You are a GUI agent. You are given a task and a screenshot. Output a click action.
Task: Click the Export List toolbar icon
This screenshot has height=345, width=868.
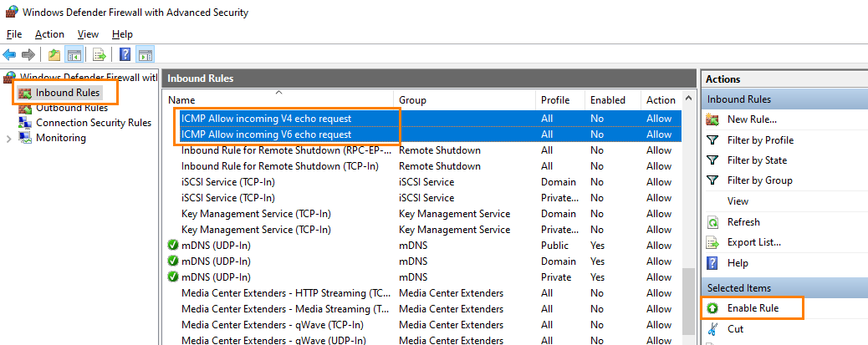(100, 55)
